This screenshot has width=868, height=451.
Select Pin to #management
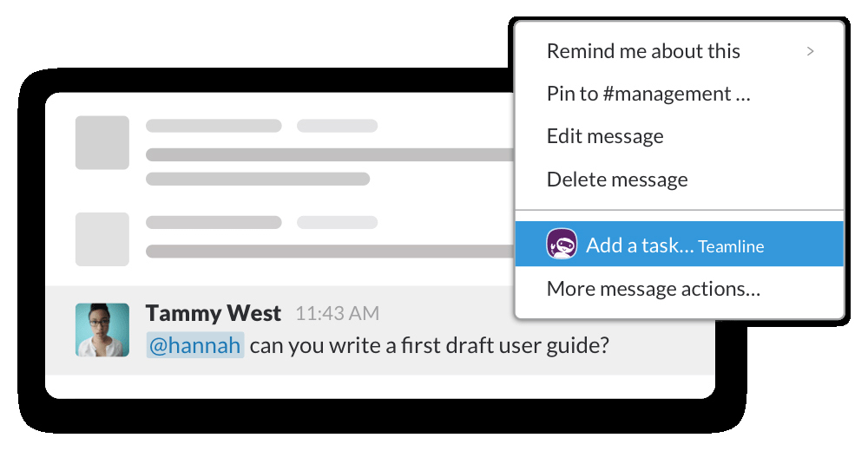pos(648,94)
